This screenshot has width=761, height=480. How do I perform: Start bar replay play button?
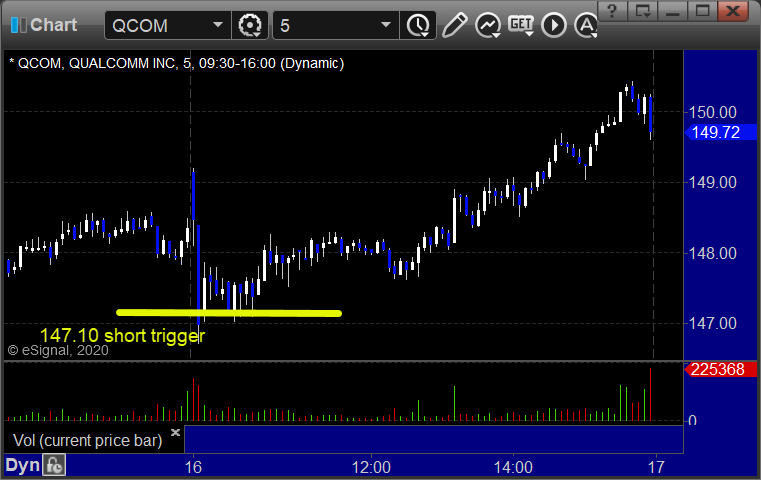click(554, 25)
